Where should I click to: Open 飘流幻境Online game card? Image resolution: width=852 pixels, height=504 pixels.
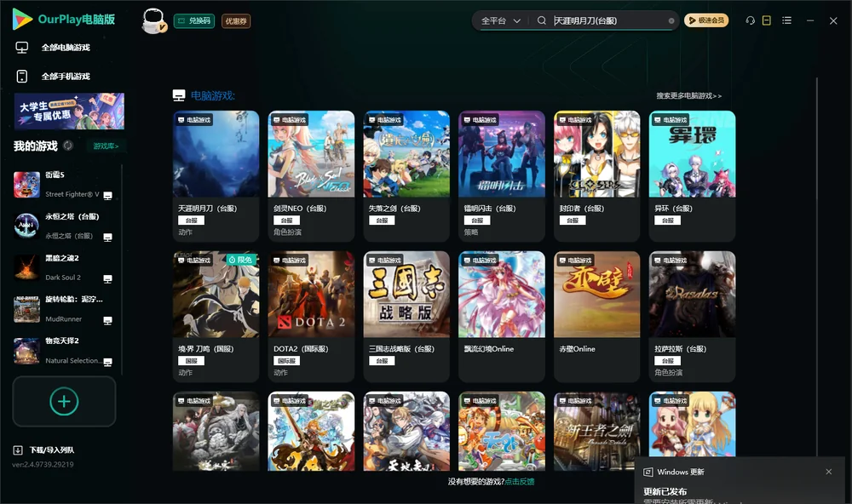click(x=502, y=317)
